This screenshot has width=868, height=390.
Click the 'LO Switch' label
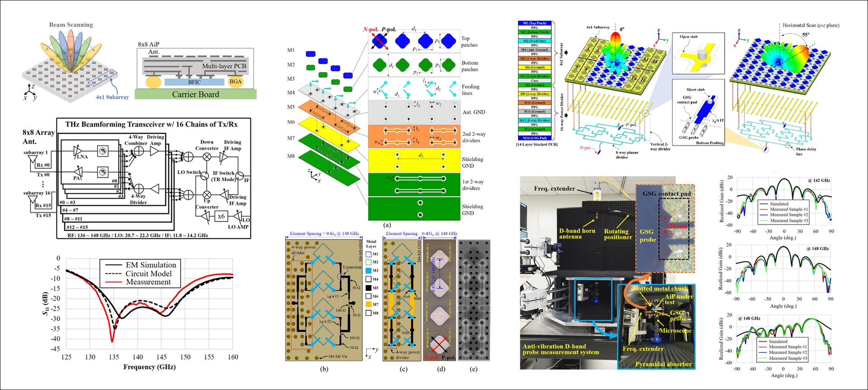189,172
